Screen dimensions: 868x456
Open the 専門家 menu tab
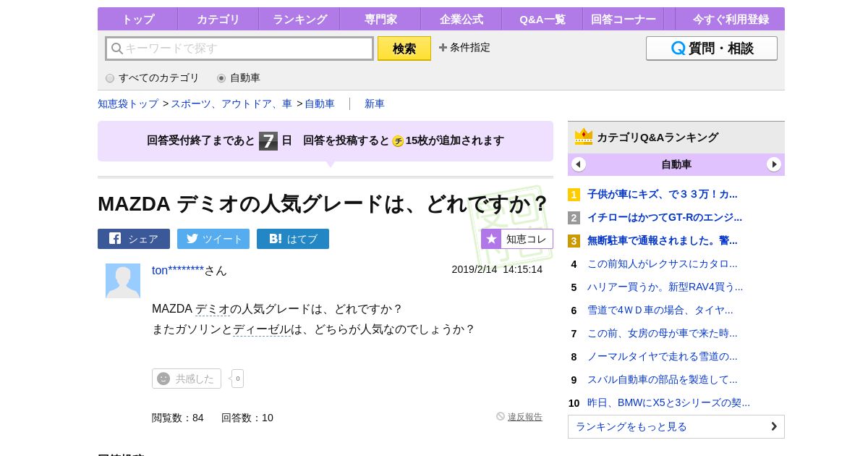(380, 19)
